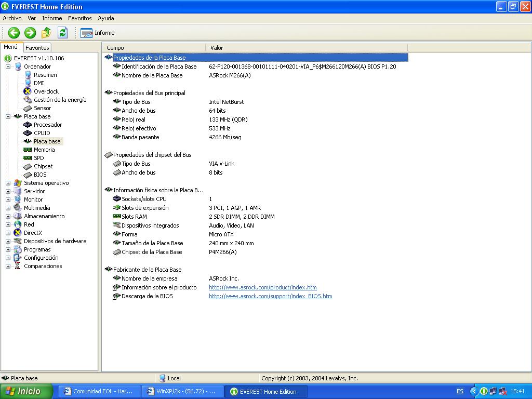Switch to WinXP/2k taskbar window
Image resolution: width=532 pixels, height=399 pixels.
182,391
